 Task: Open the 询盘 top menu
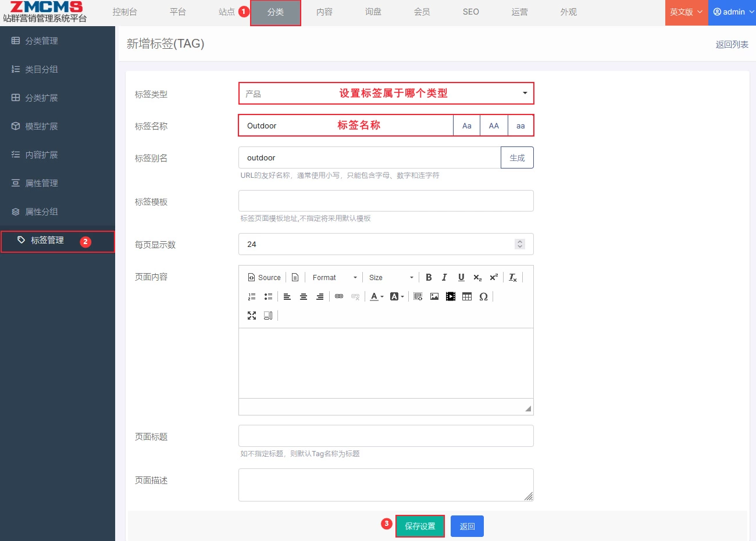click(373, 12)
